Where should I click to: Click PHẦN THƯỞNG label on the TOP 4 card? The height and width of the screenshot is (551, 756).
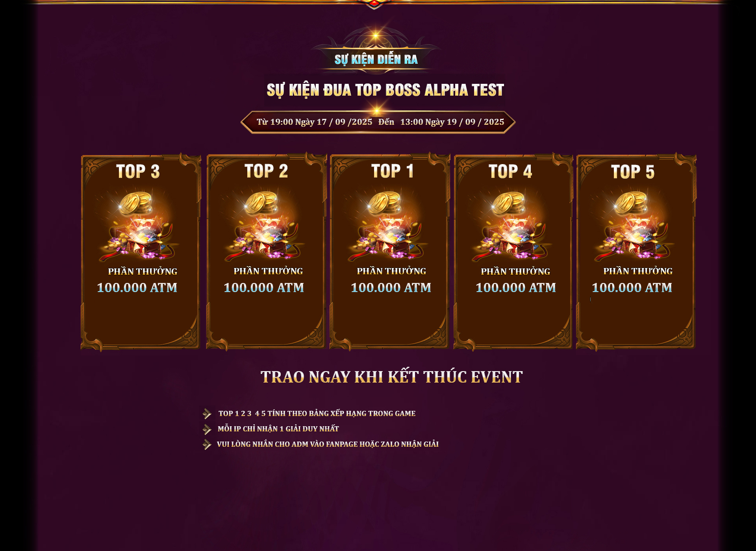[515, 271]
